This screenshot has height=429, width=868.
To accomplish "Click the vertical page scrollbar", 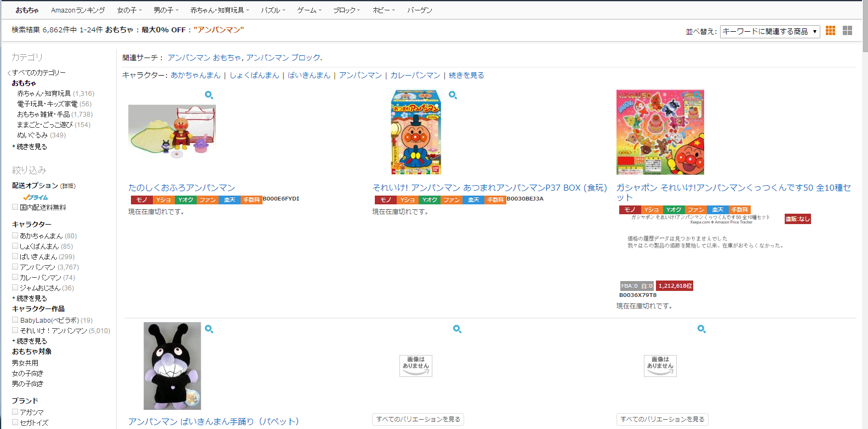I will 865,214.
